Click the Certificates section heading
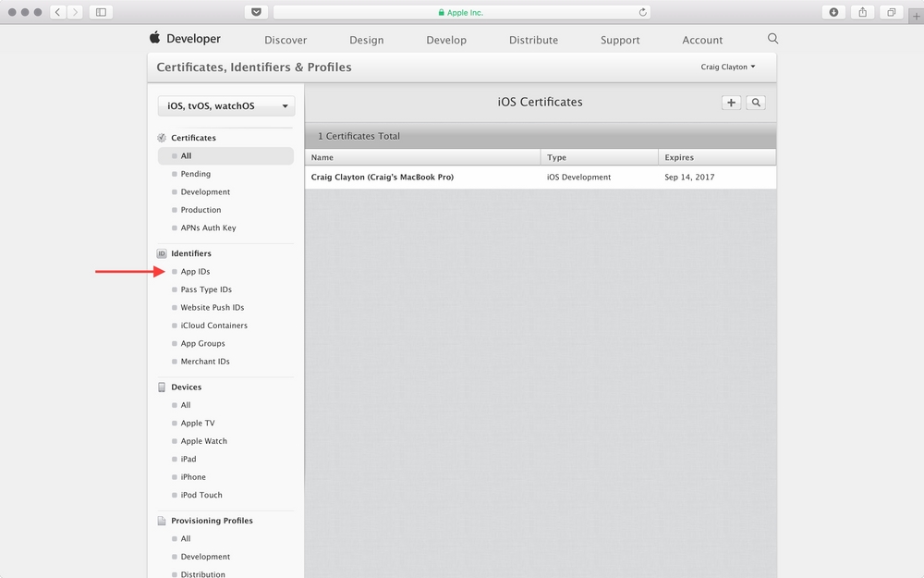Screen dimensions: 924x578 tap(193, 138)
